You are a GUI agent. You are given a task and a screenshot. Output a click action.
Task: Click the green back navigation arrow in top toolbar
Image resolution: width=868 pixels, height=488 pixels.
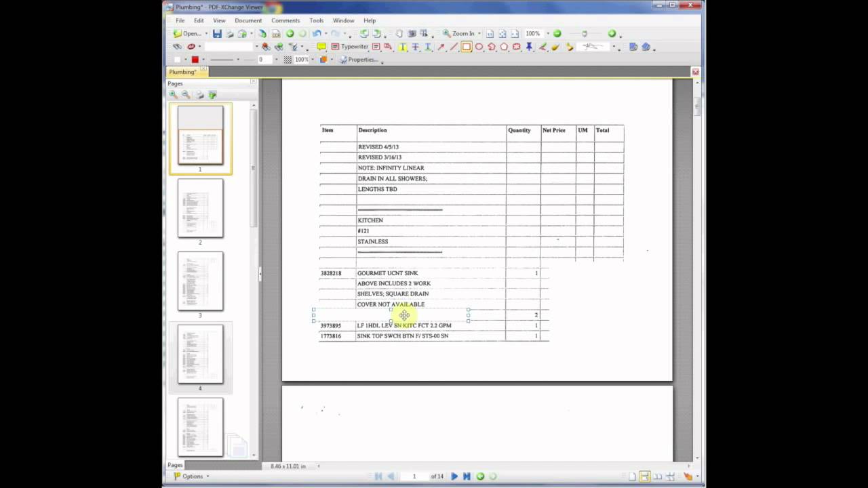(290, 33)
